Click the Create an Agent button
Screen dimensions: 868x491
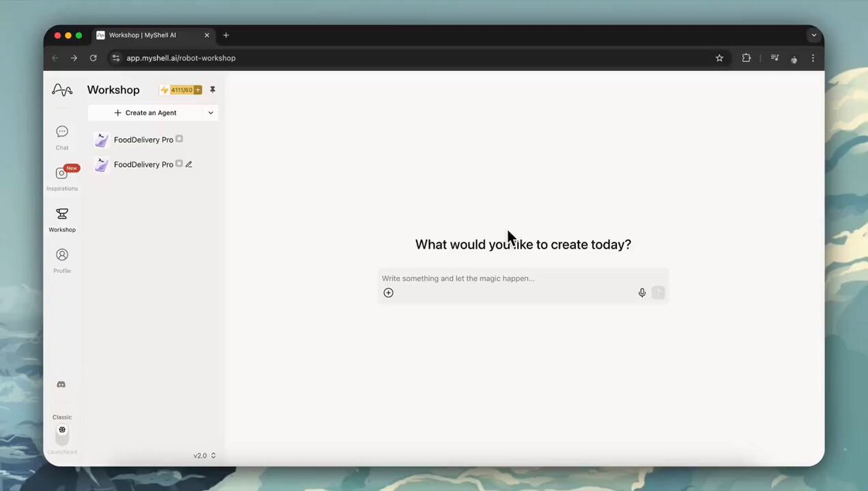145,113
